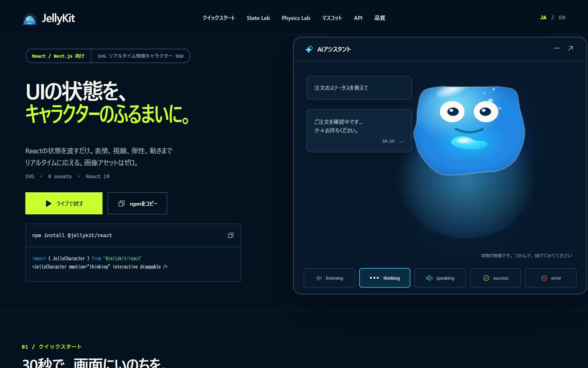Click the 本物の物理です hint text
The image size is (588, 368).
click(526, 255)
